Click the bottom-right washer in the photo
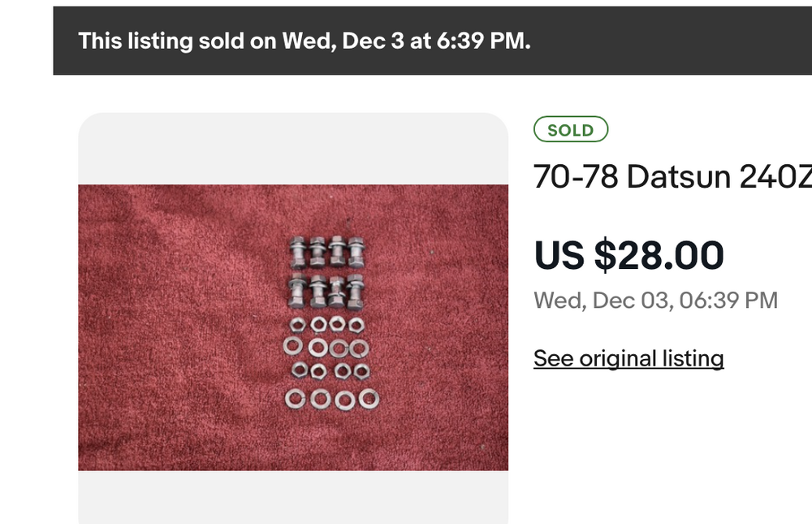Image resolution: width=812 pixels, height=524 pixels. coord(369,399)
